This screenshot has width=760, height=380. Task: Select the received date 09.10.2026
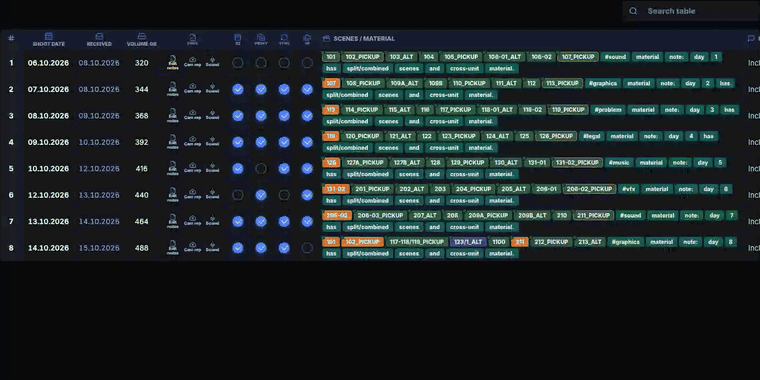pyautogui.click(x=99, y=116)
